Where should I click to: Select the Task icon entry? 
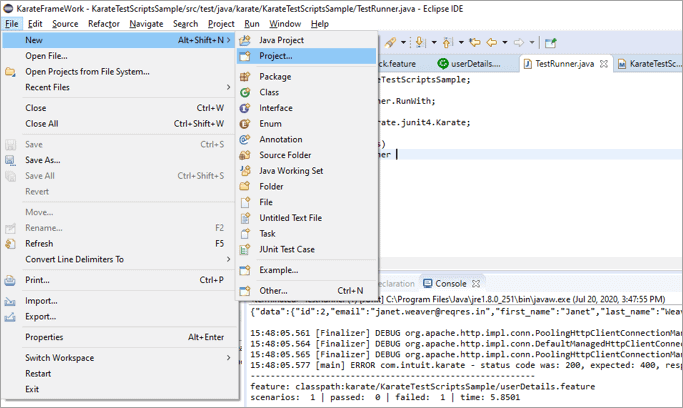[245, 234]
